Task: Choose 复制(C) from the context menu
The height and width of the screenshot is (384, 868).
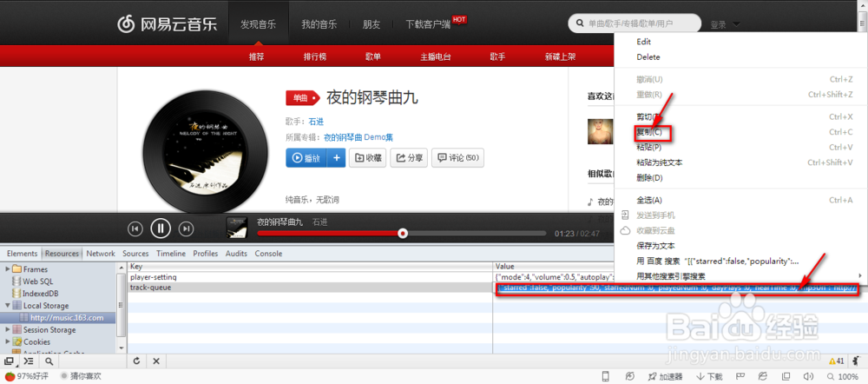Action: [649, 132]
